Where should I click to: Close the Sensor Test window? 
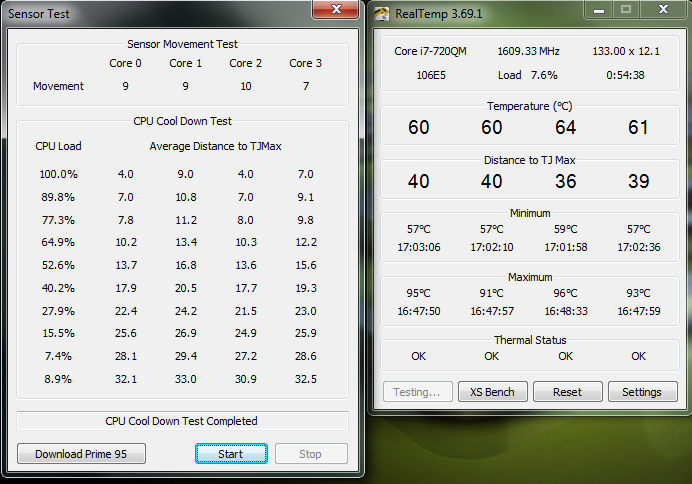[333, 10]
